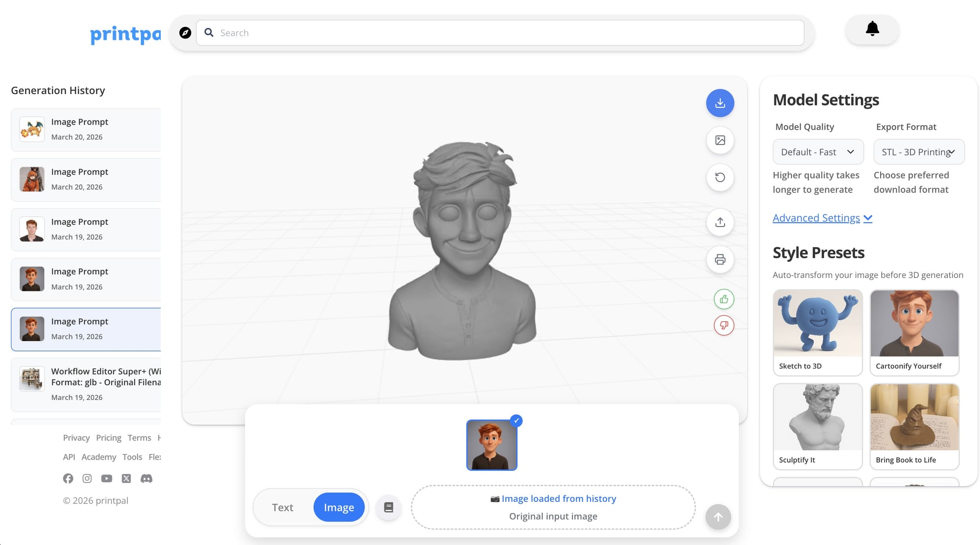Viewport: 980px width, 545px height.
Task: Give a thumbs up rating
Action: click(x=724, y=299)
